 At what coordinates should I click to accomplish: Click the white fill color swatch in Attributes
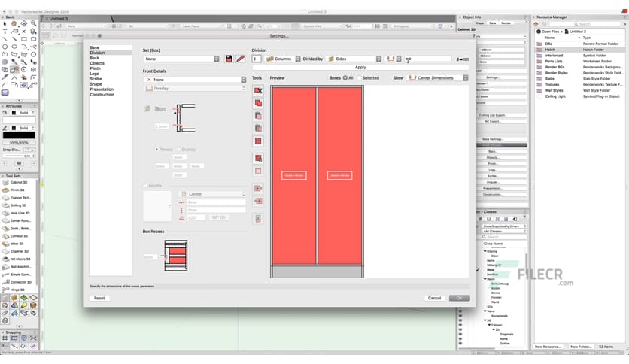(19, 120)
